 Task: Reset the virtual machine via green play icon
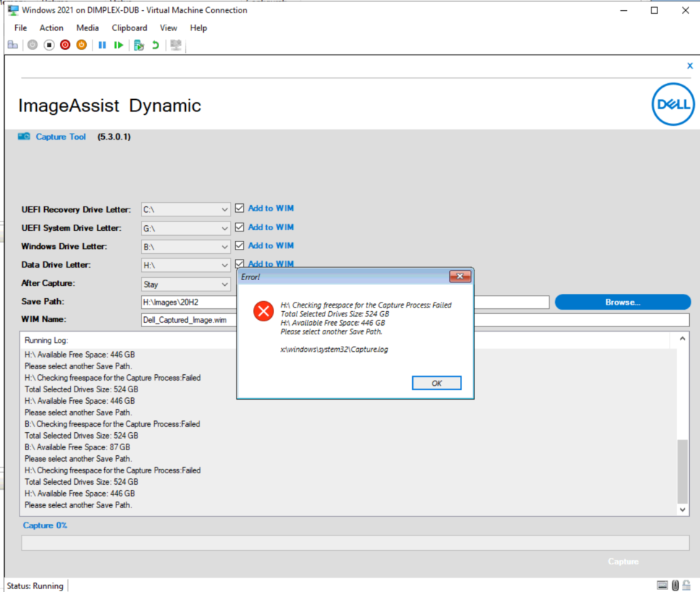point(119,45)
